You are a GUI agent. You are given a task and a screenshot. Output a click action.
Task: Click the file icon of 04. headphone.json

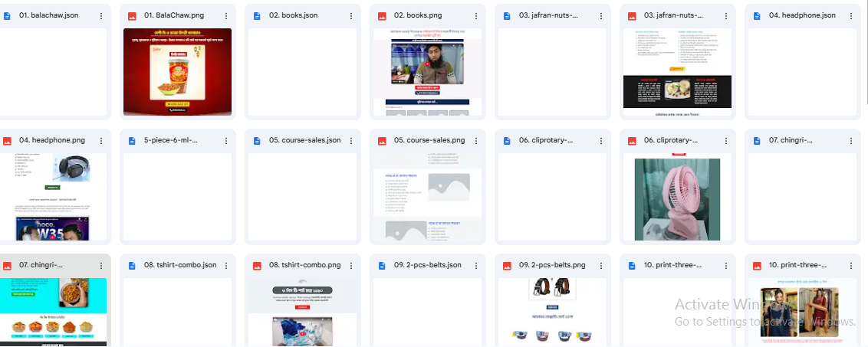point(757,16)
